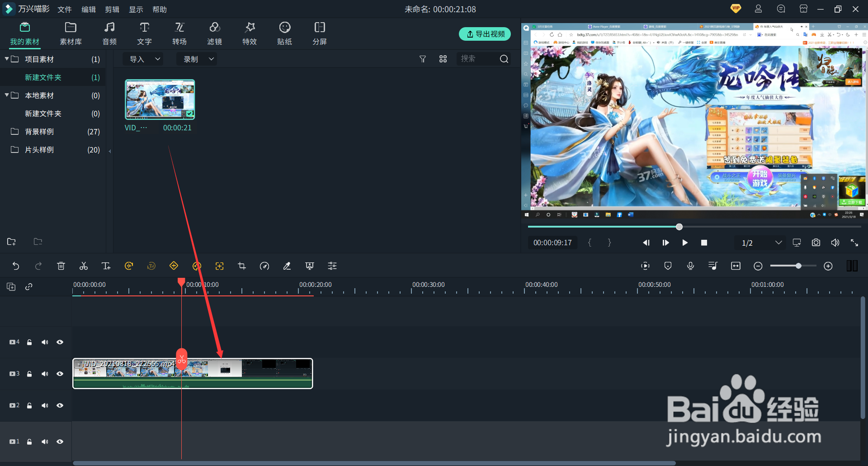Screen dimensions: 868x466
Task: Add a marker with the shield icon
Action: point(668,266)
